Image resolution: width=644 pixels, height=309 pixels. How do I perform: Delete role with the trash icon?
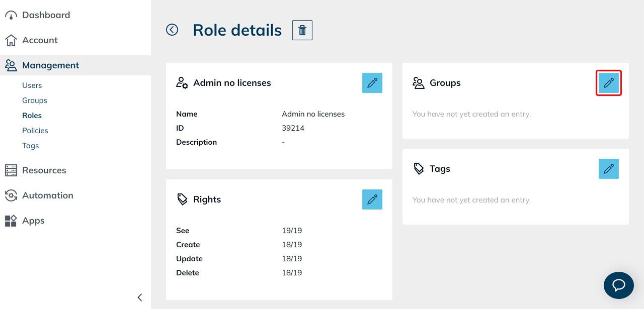tap(302, 30)
